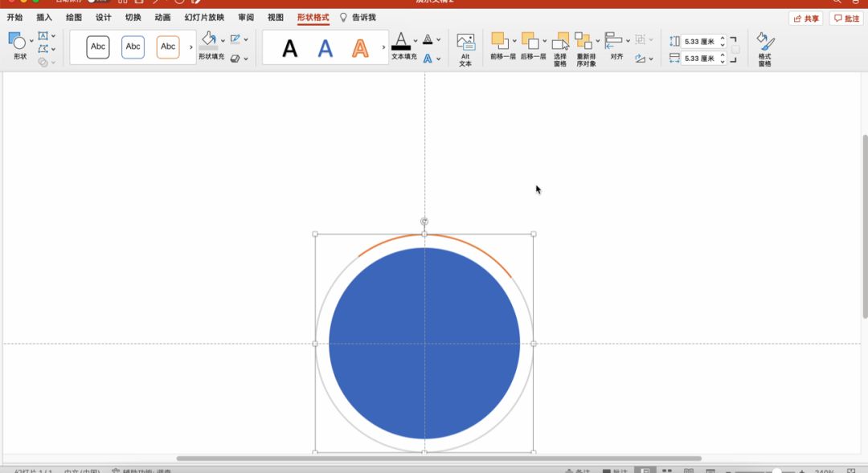Viewport: 868px width, 473px height.
Task: Click the 重新排序对象 reorder objects icon
Action: pos(583,40)
